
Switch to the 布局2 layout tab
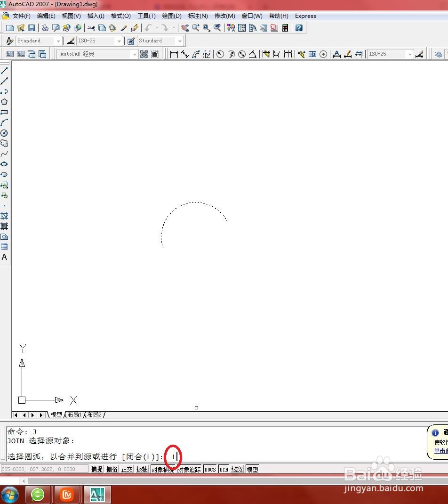(x=94, y=415)
